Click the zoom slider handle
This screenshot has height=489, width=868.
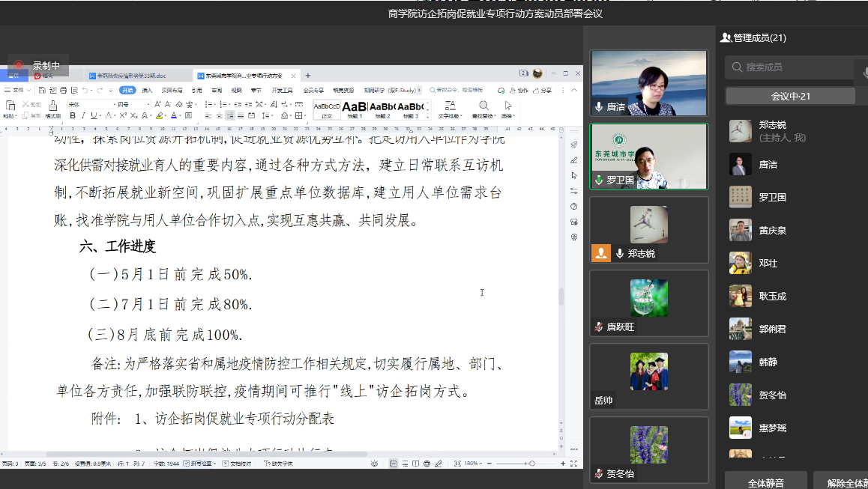point(532,464)
